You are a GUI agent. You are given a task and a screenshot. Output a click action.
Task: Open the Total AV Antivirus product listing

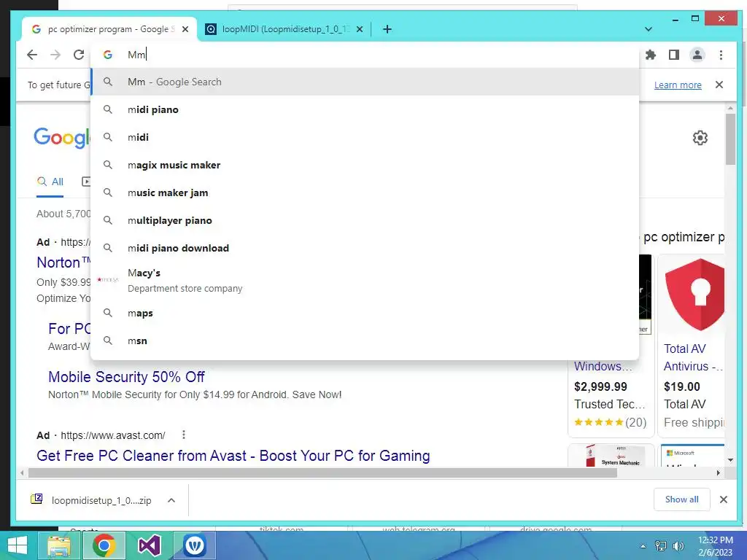tap(693, 357)
